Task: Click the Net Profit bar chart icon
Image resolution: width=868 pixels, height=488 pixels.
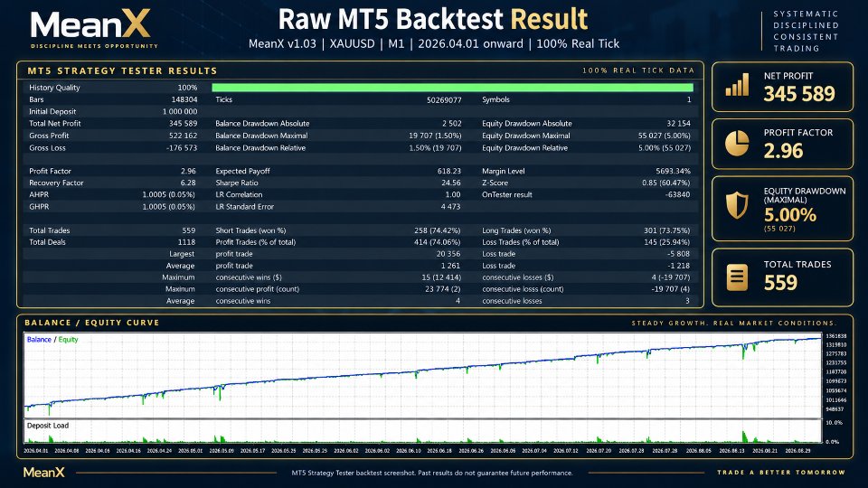Action: click(737, 85)
